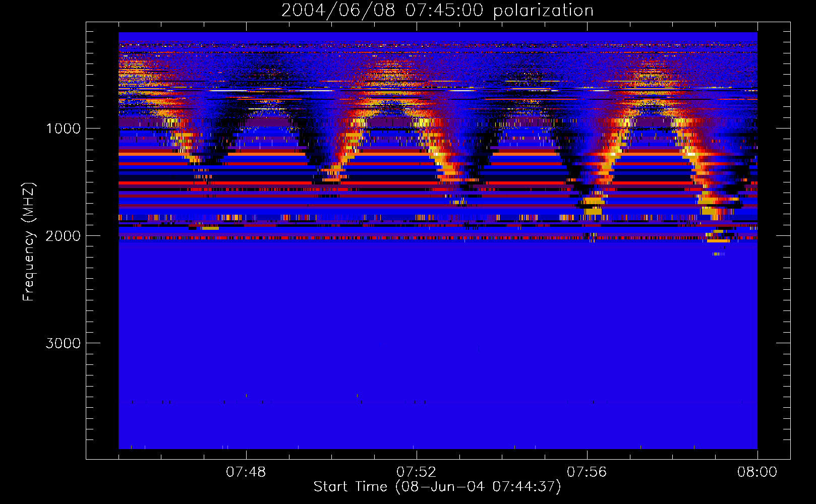Click the 07:56 time tick label
This screenshot has width=816, height=504.
(587, 472)
